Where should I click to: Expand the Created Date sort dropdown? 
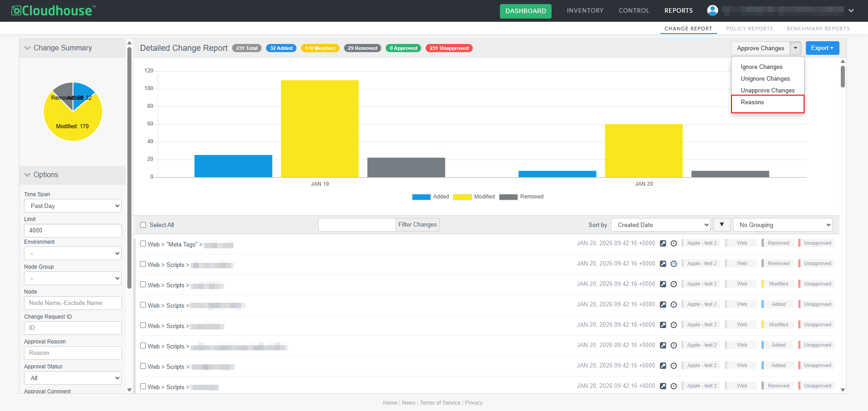pyautogui.click(x=660, y=225)
